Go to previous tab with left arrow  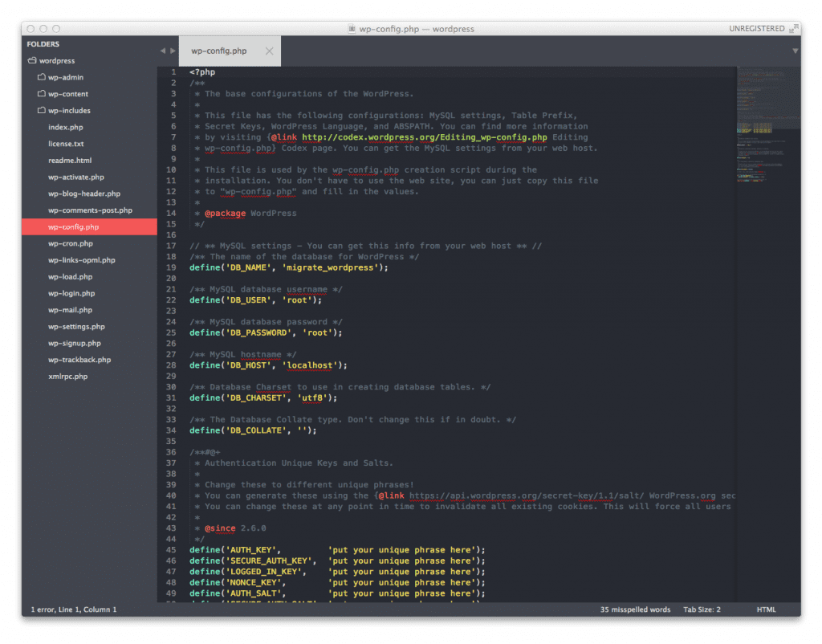[162, 51]
